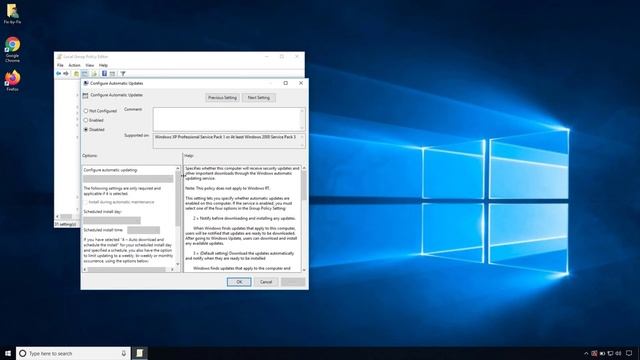Open the network icon in system tray
Screen dimensions: 640x360
tap(610, 353)
